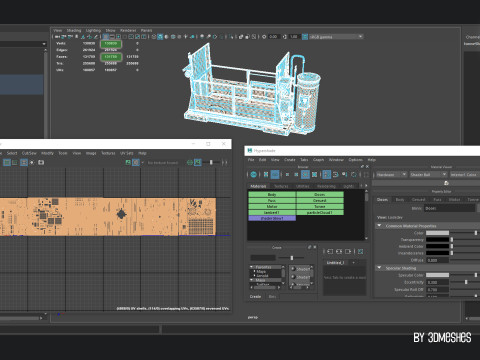Click the globe-shaped Hypershade browser toolbar icon
Image resolution: width=480 pixels, height=360 pixels.
(254, 174)
